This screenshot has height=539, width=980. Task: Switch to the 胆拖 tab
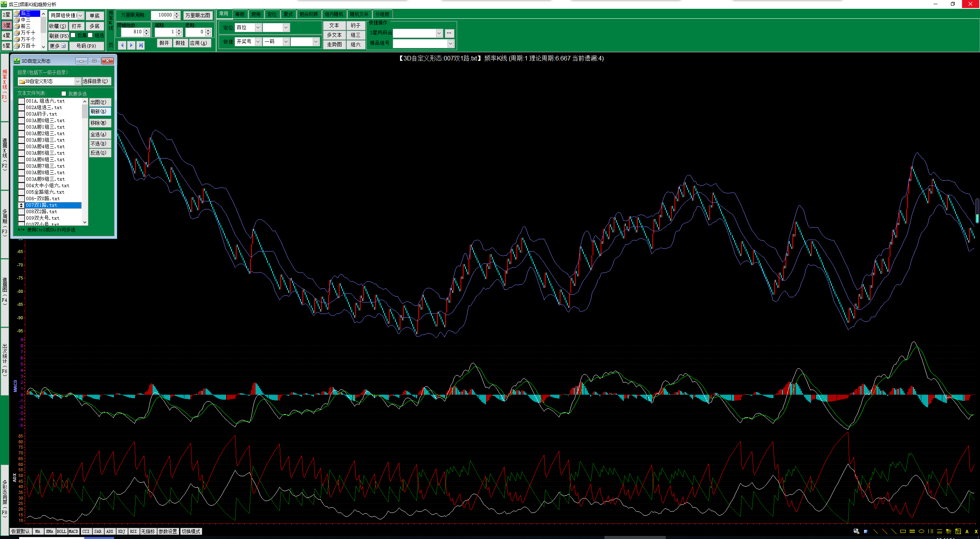(x=256, y=14)
